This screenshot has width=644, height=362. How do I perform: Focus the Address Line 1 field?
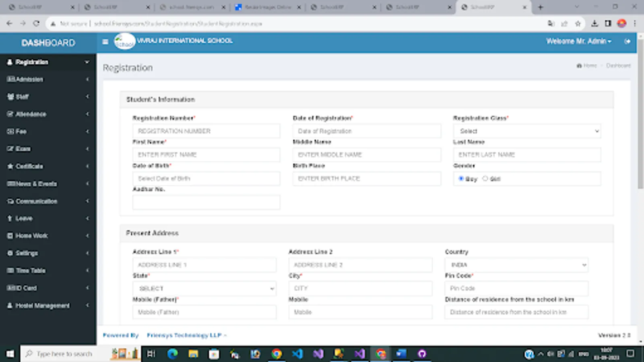204,265
